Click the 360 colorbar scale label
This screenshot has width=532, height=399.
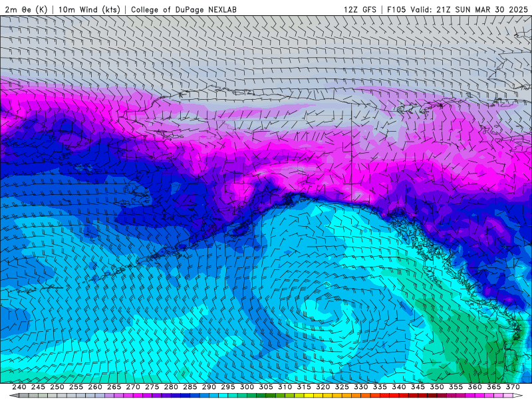475,387
